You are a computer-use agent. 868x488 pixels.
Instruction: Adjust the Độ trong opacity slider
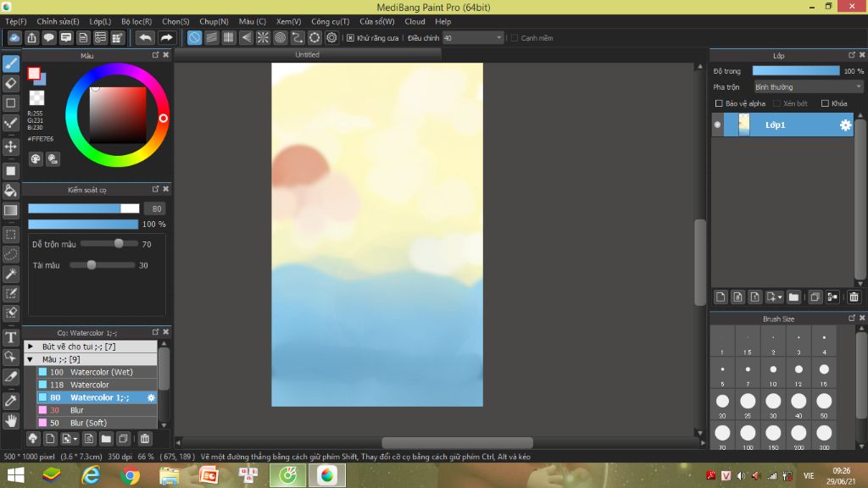click(795, 71)
